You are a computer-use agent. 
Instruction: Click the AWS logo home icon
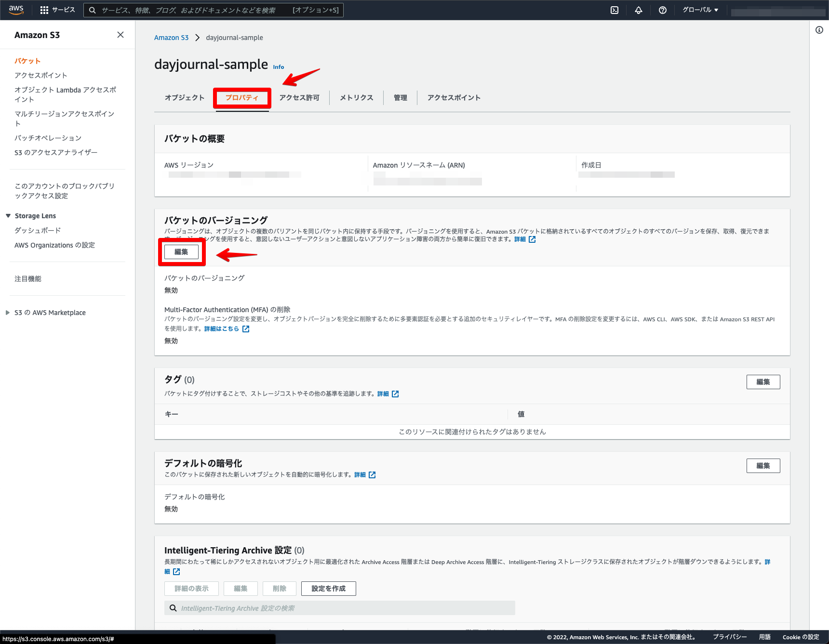[16, 10]
